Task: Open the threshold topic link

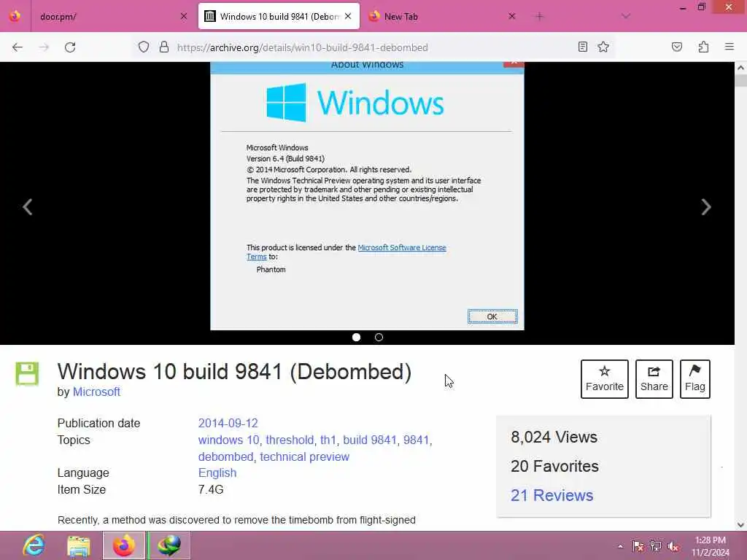Action: click(290, 440)
